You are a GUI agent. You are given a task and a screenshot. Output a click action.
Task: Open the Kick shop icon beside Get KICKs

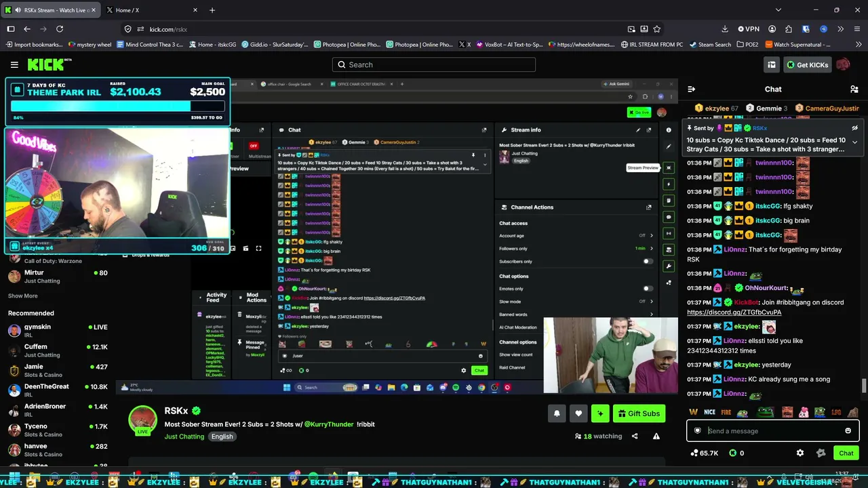[772, 64]
